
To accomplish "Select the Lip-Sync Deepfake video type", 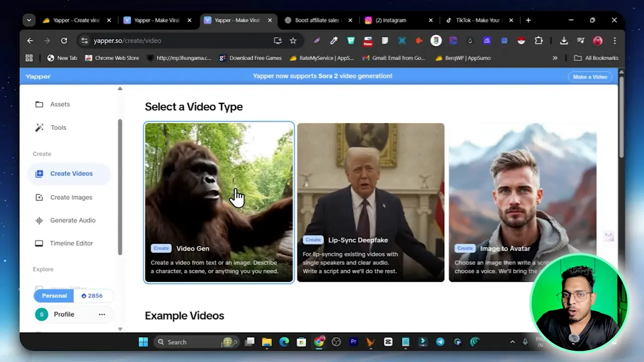I will pyautogui.click(x=371, y=202).
